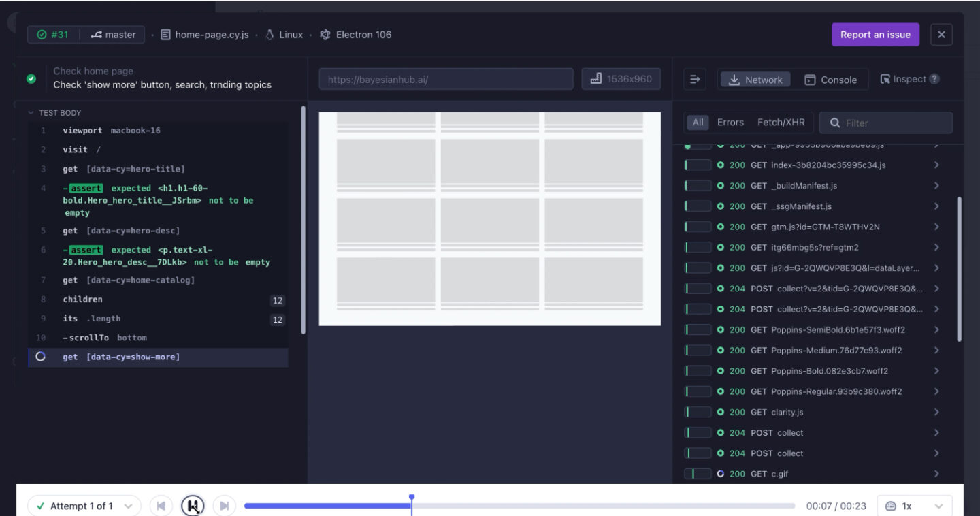Select get [data-cy=home-catalog] command
Screen dimensions: 980x516
pos(158,280)
